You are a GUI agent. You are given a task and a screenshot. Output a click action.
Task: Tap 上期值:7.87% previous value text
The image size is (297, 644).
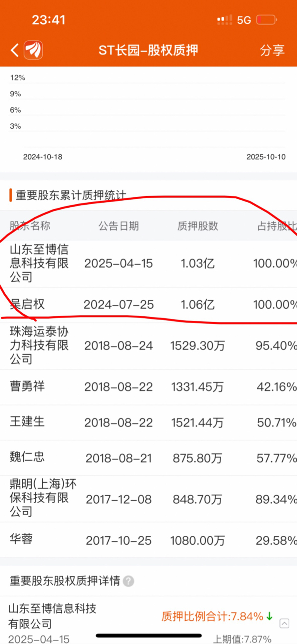coord(242,639)
